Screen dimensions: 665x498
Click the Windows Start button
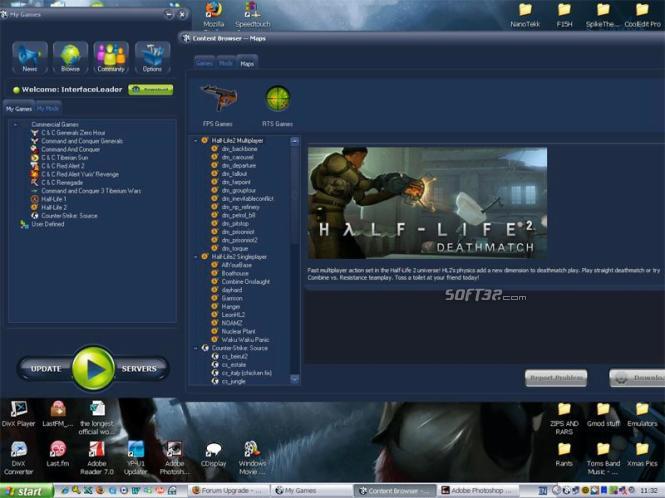26,491
